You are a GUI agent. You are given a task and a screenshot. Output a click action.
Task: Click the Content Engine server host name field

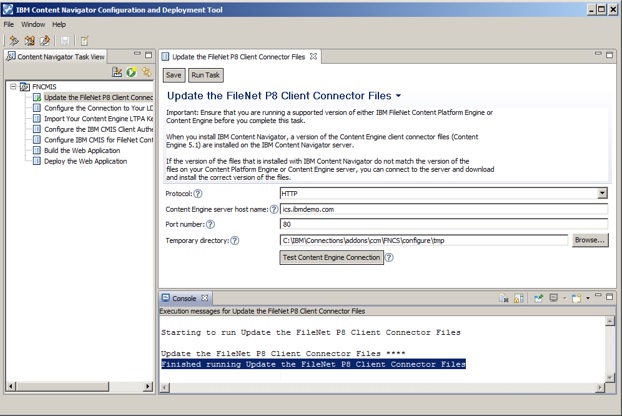click(444, 209)
